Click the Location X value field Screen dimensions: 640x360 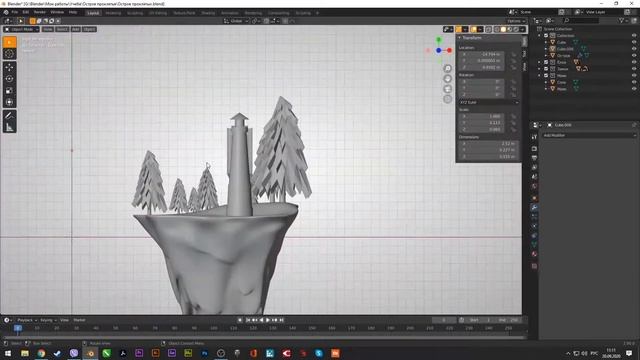tap(482, 54)
